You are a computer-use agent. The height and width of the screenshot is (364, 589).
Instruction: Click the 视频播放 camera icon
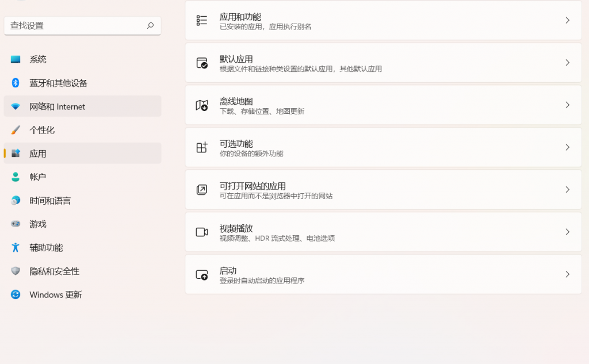click(202, 232)
